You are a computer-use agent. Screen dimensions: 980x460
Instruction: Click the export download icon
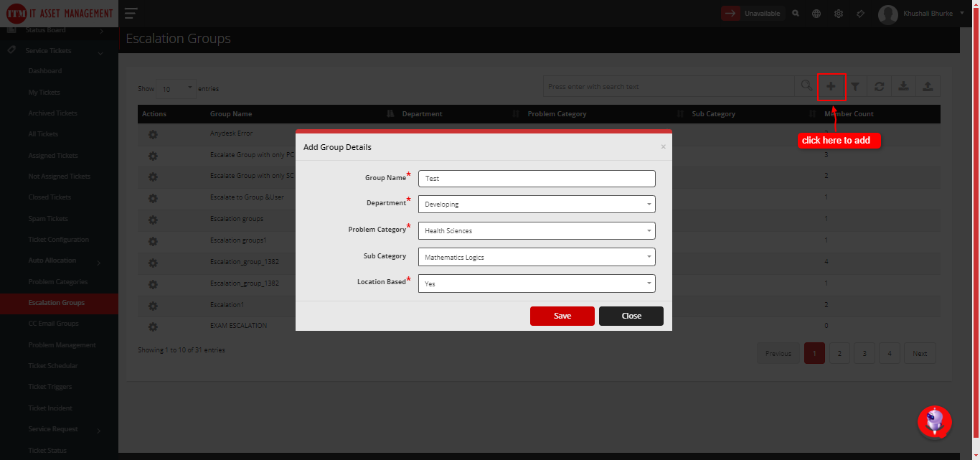(903, 86)
